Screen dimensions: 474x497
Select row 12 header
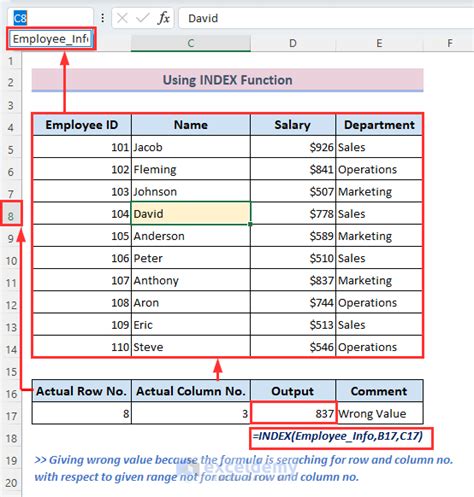11,305
